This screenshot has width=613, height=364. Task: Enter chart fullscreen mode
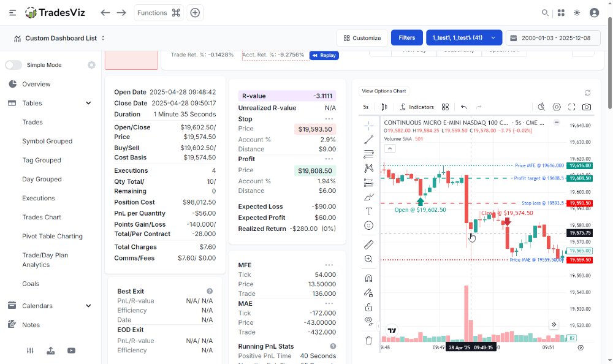(x=571, y=107)
